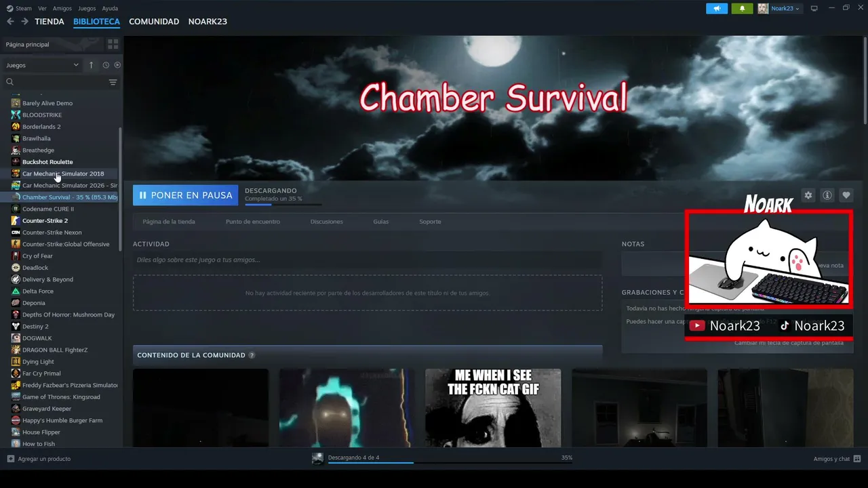868x488 pixels.
Task: Open the Noark23 account dropdown
Action: 779,8
